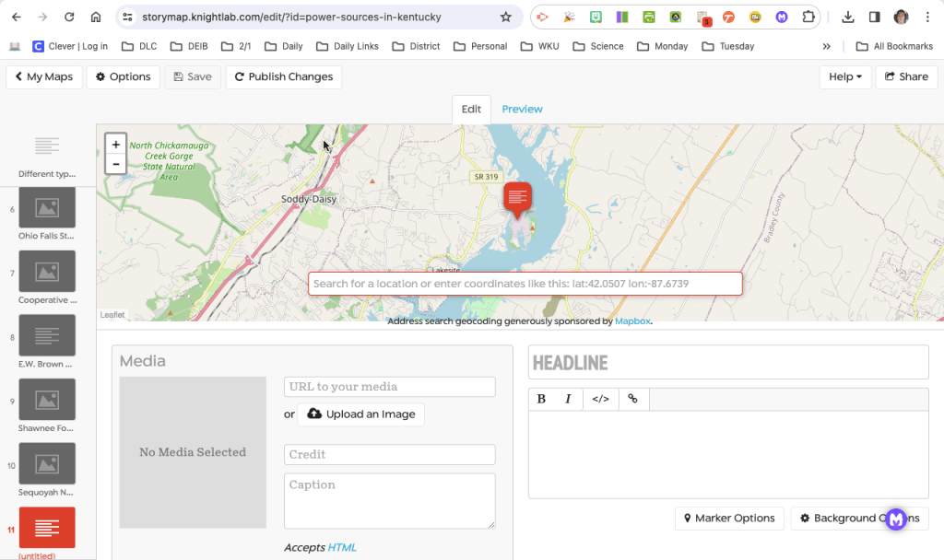Toggle italic text formatting
The height and width of the screenshot is (560, 944).
coord(568,399)
